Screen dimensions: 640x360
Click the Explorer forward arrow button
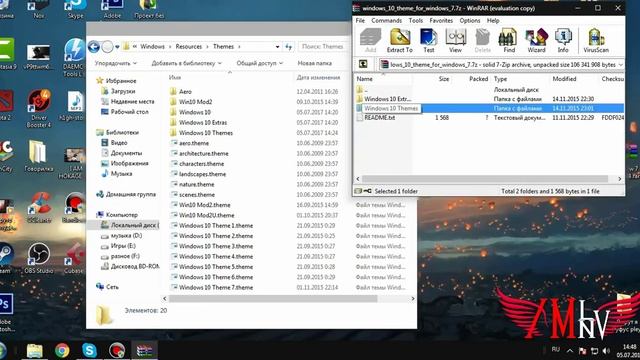(x=107, y=47)
